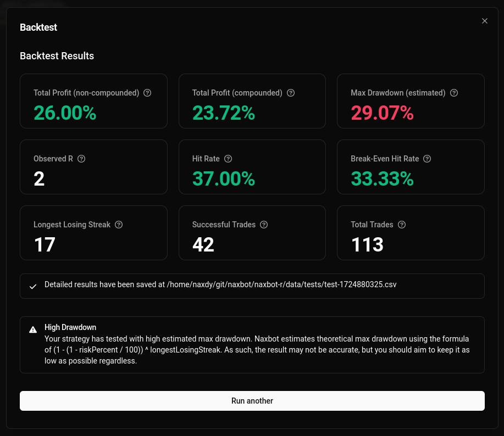
Task: Open the Total Profit (non-compounded) help tooltip
Action: [147, 93]
